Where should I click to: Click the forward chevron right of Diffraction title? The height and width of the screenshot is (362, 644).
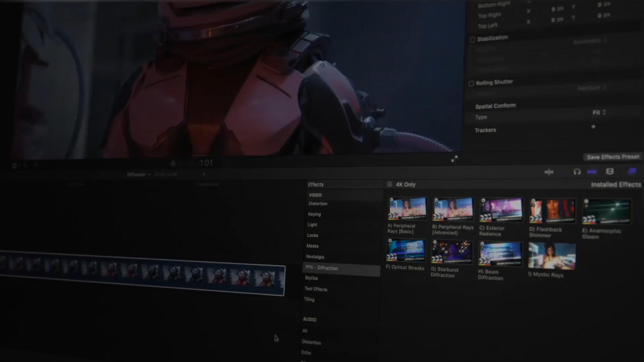tap(204, 174)
